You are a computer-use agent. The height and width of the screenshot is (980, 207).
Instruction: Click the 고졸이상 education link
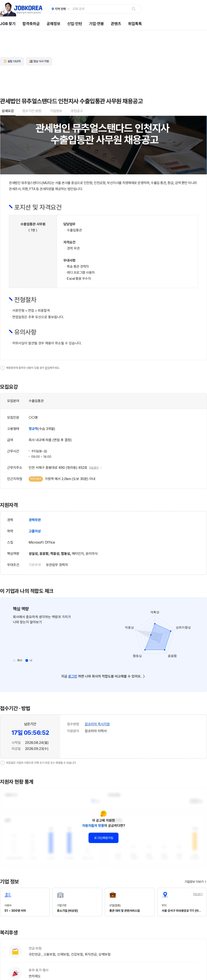pos(34,531)
